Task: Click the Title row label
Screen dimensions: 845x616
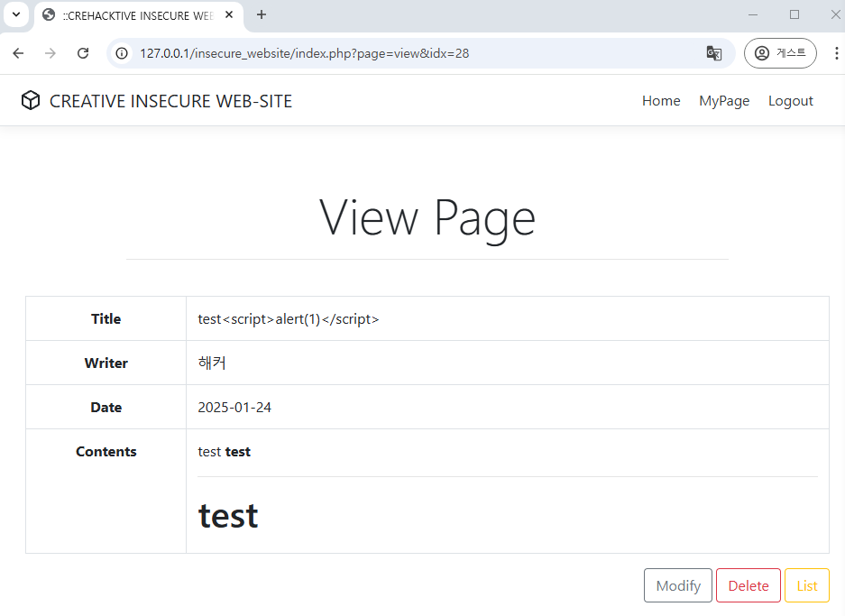Action: point(106,319)
